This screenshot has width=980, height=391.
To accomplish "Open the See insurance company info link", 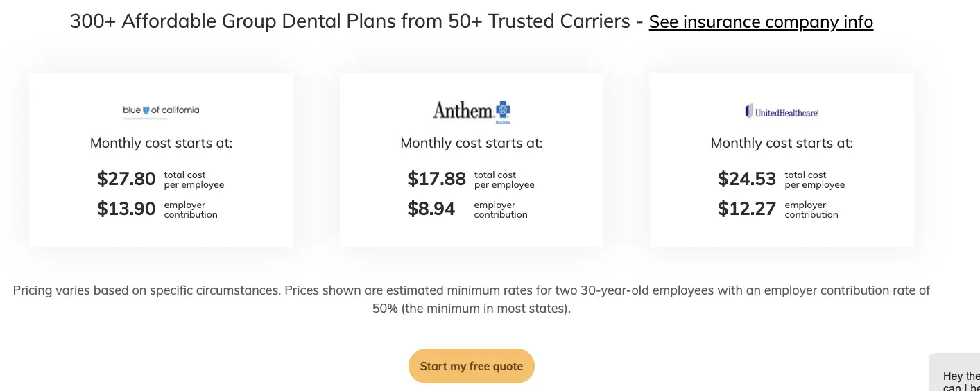I will click(x=761, y=22).
